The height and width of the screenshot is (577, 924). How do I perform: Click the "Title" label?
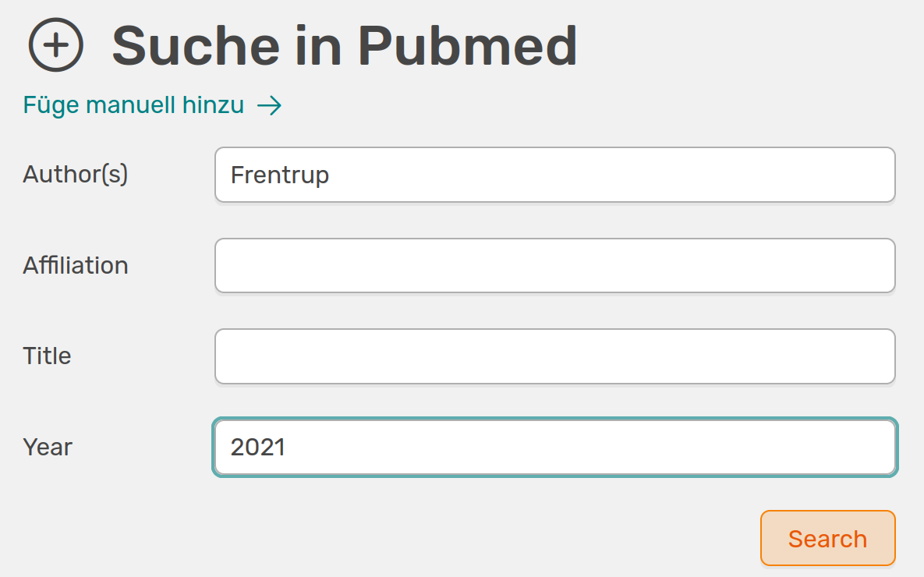point(47,356)
